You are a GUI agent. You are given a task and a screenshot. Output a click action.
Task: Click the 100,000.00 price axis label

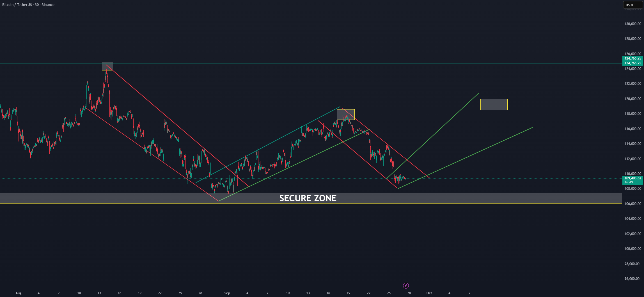click(633, 249)
